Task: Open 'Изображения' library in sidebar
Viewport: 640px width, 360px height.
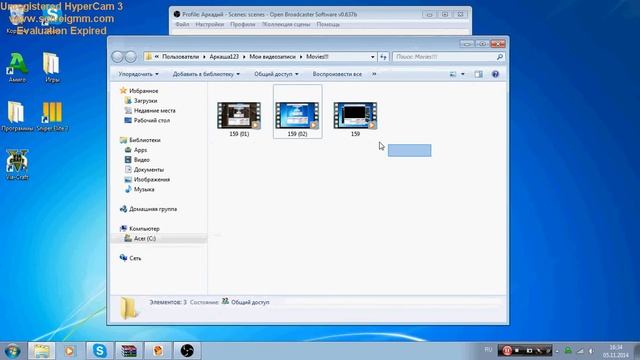Action: click(147, 180)
